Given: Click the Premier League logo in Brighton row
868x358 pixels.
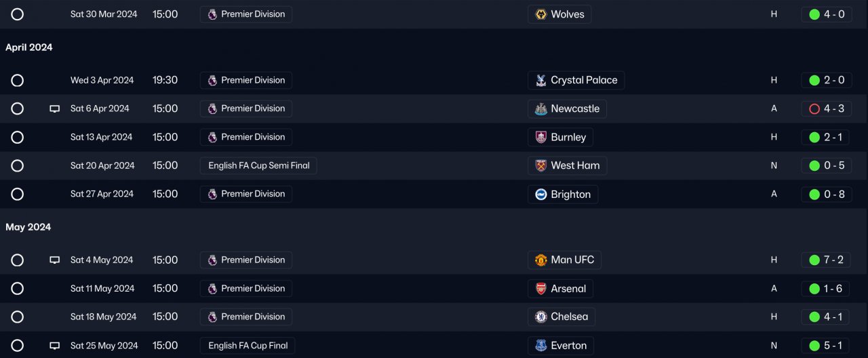Looking at the screenshot, I should pyautogui.click(x=212, y=194).
